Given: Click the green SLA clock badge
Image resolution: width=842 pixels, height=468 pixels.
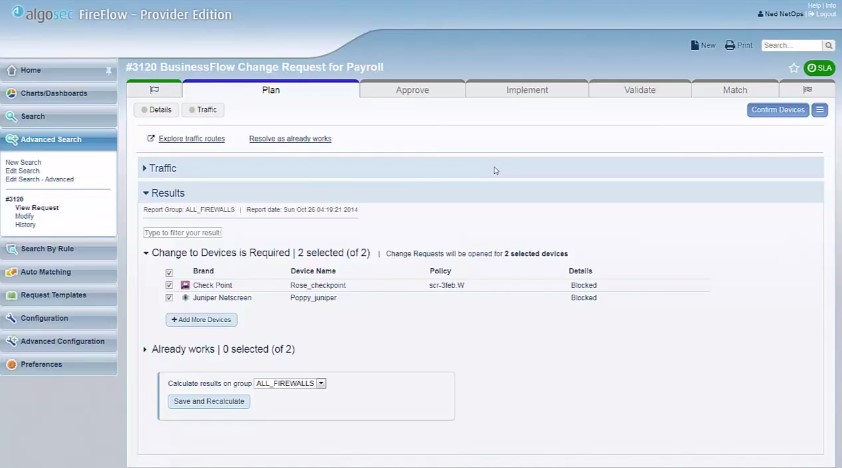Looking at the screenshot, I should 819,68.
